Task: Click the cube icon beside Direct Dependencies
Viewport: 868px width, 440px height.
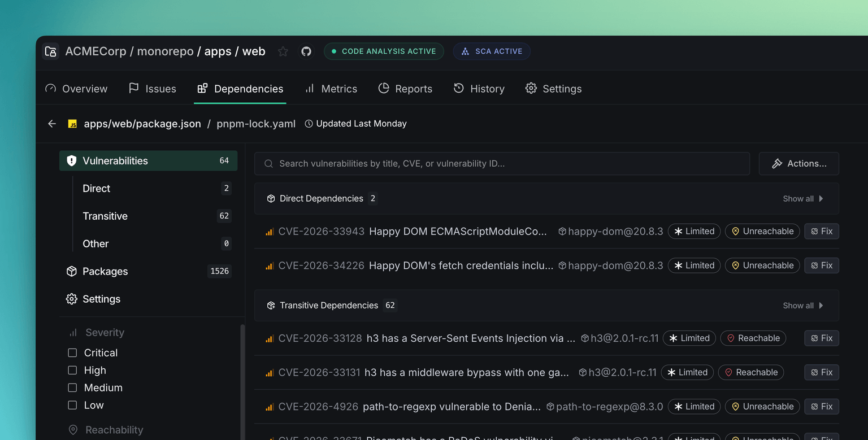Action: [271, 199]
